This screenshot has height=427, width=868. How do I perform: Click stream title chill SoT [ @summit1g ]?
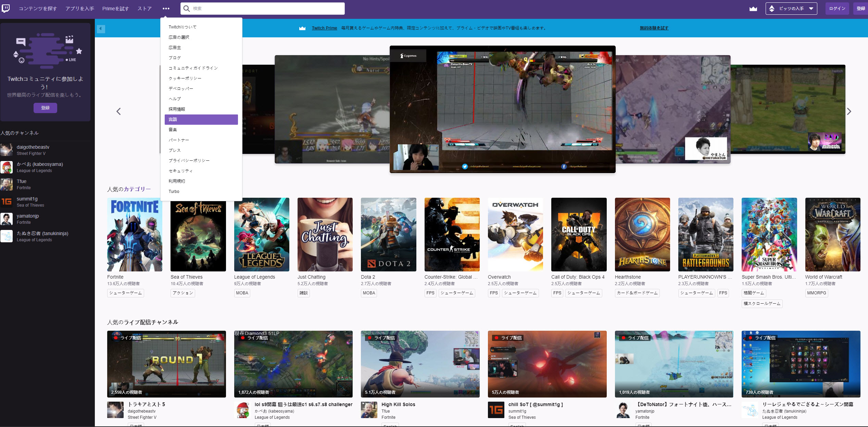(x=536, y=404)
